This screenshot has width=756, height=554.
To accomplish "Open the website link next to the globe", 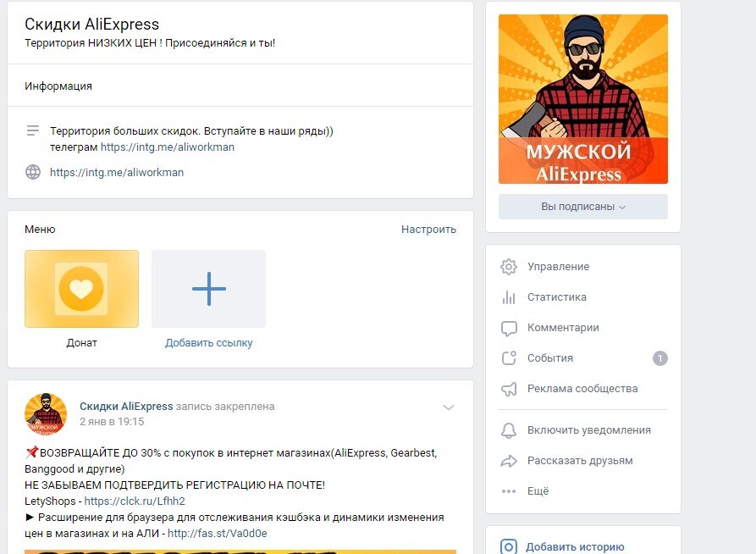I will pos(117,172).
